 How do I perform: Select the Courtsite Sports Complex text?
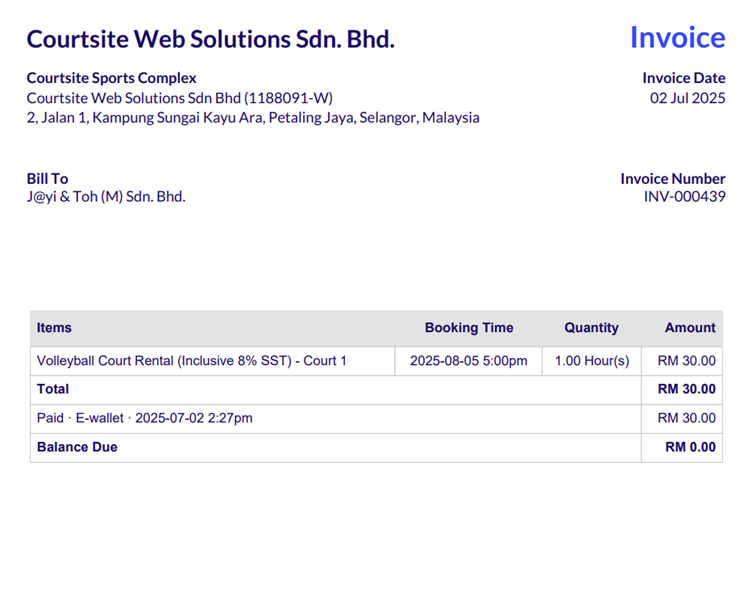111,78
